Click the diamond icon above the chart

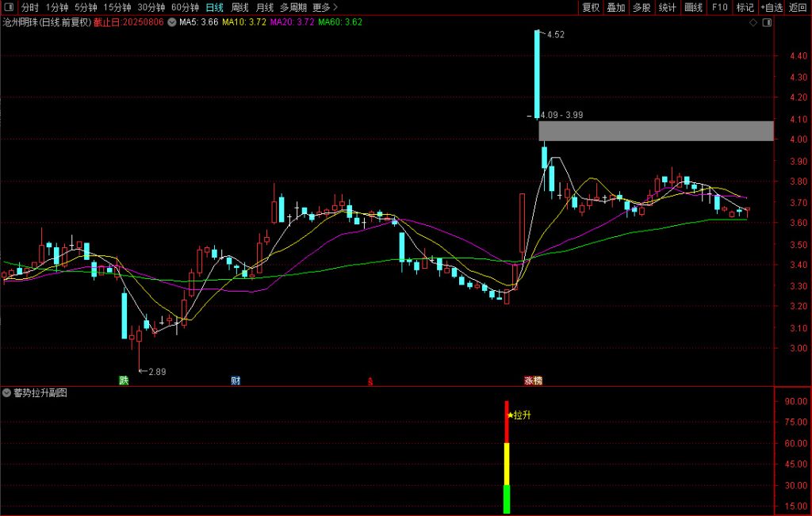click(x=753, y=22)
